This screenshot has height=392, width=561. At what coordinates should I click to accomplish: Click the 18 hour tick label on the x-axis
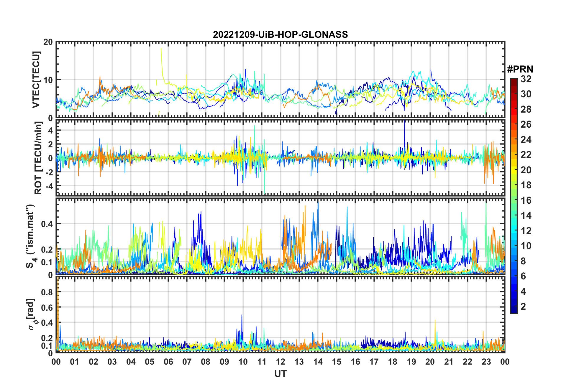(393, 362)
